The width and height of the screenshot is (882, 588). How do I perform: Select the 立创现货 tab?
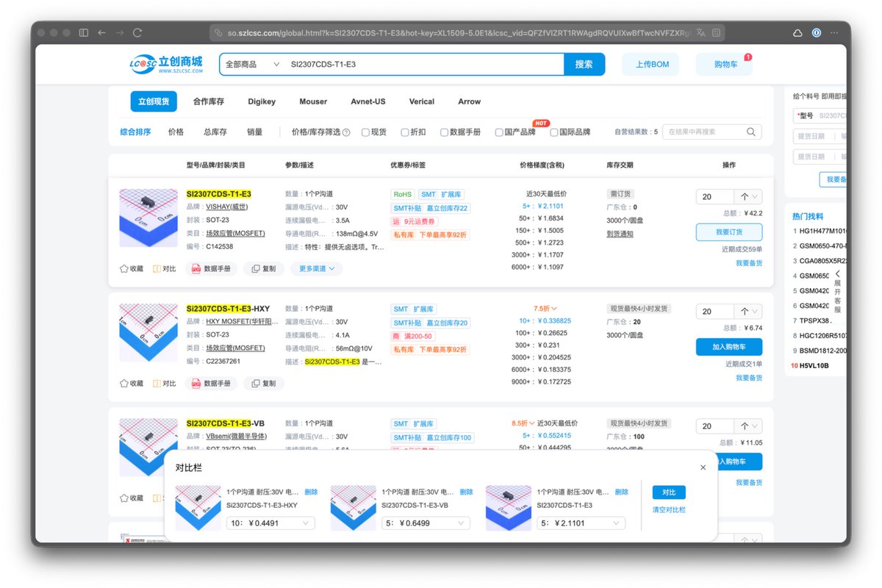point(154,101)
